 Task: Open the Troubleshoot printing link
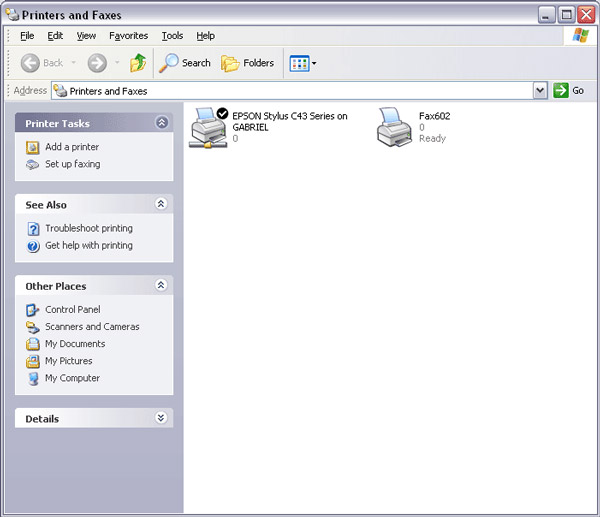(88, 228)
